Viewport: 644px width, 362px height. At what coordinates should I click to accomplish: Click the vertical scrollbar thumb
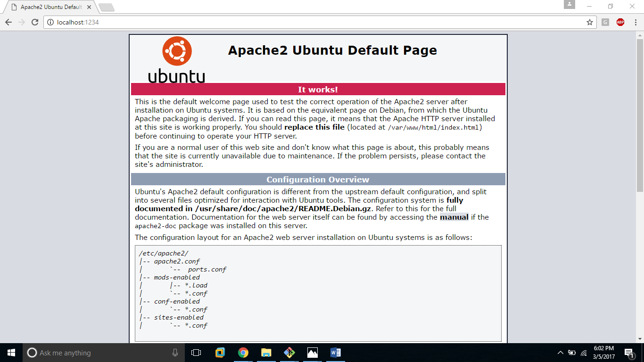tap(640, 115)
